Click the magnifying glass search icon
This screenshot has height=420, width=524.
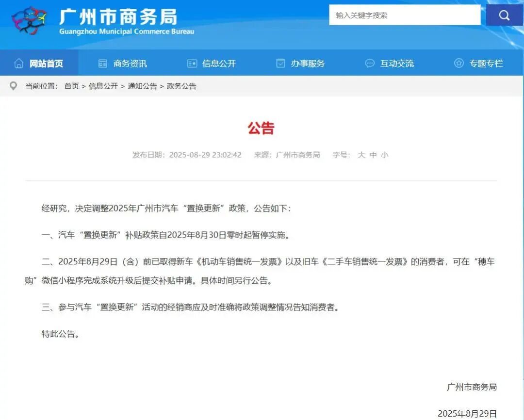point(504,15)
